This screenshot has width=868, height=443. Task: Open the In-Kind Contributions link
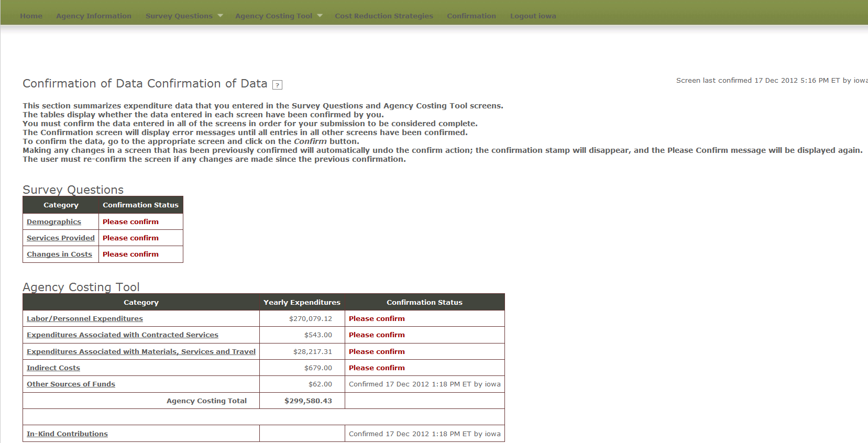(67, 434)
